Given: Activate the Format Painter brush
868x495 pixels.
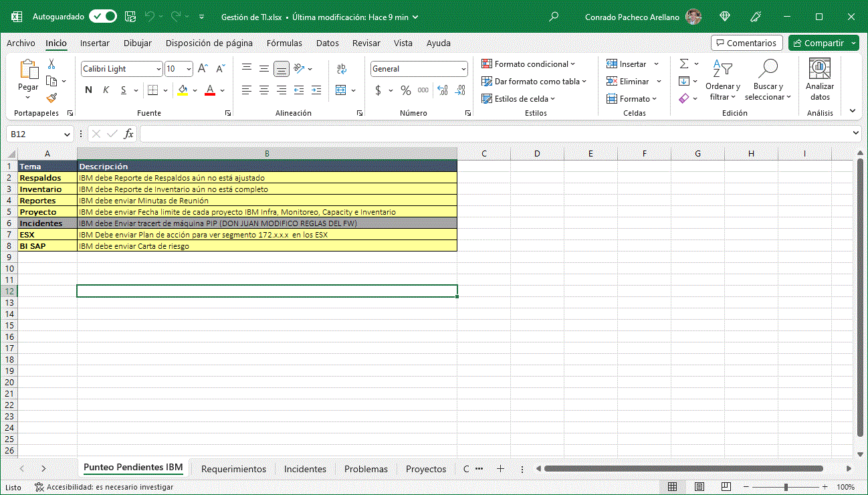Looking at the screenshot, I should pos(51,98).
